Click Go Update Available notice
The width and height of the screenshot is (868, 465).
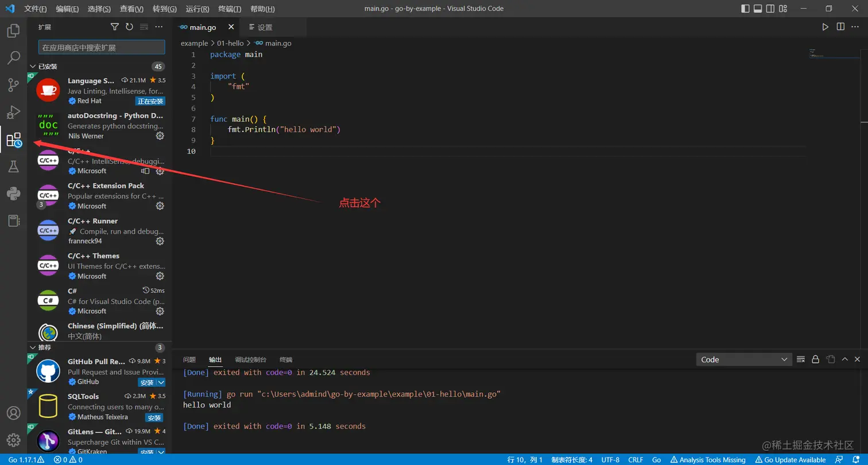791,460
